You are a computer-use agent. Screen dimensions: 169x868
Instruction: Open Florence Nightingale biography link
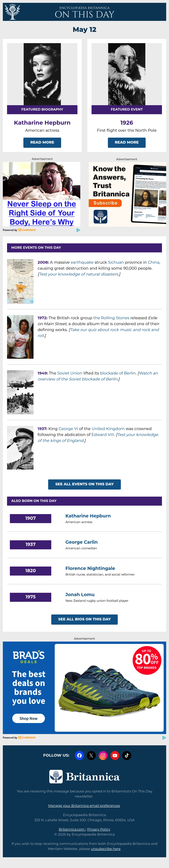[x=90, y=569]
